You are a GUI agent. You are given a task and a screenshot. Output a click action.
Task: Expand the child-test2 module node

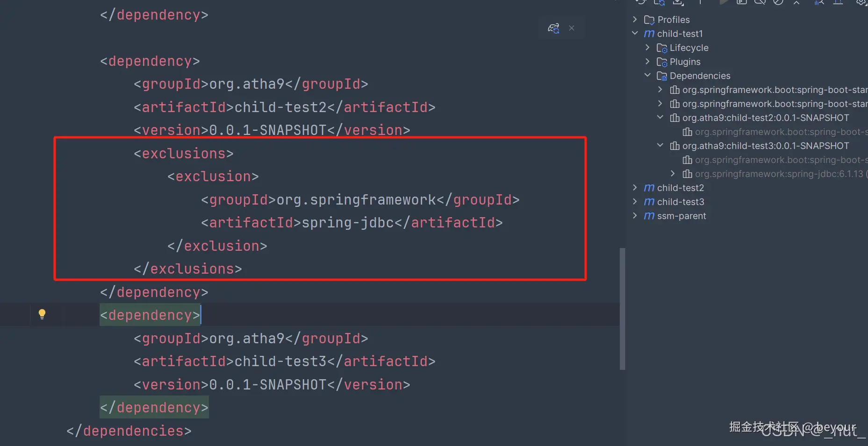[635, 187]
